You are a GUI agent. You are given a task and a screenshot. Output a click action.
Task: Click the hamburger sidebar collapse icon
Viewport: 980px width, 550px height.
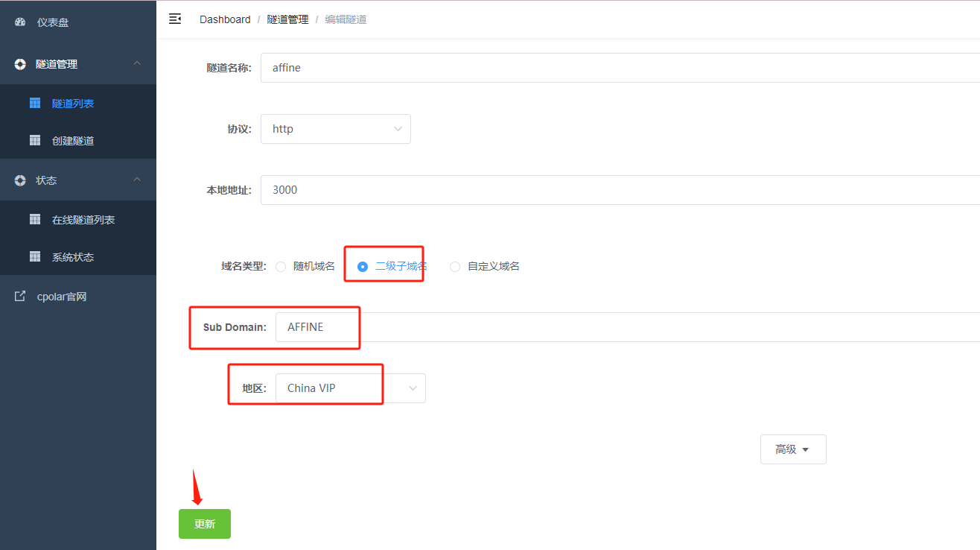click(x=175, y=19)
